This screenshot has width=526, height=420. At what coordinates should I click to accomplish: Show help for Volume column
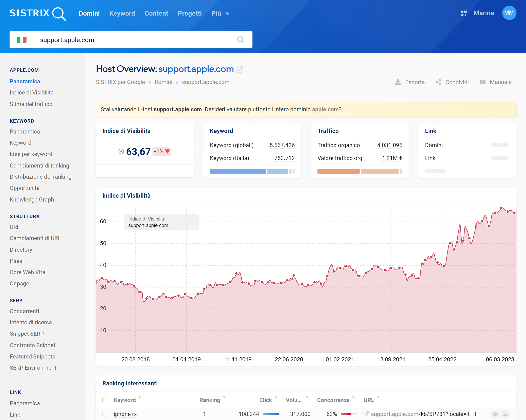pyautogui.click(x=307, y=398)
